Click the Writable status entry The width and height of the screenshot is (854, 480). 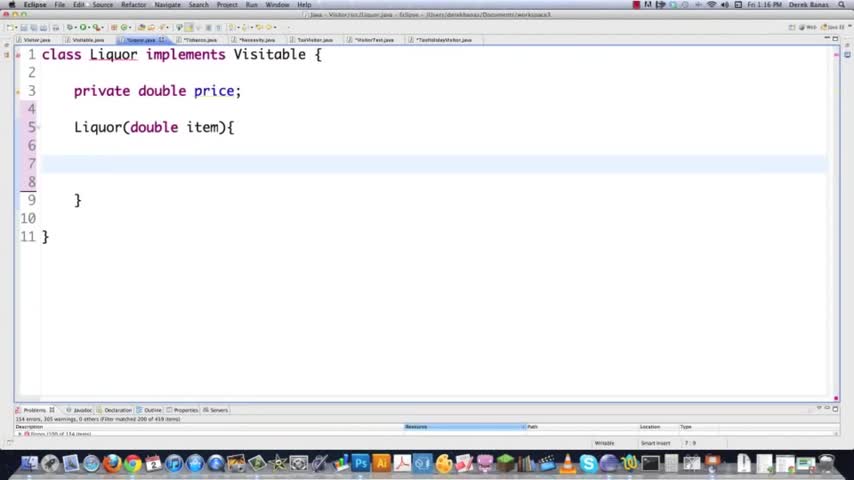[604, 443]
